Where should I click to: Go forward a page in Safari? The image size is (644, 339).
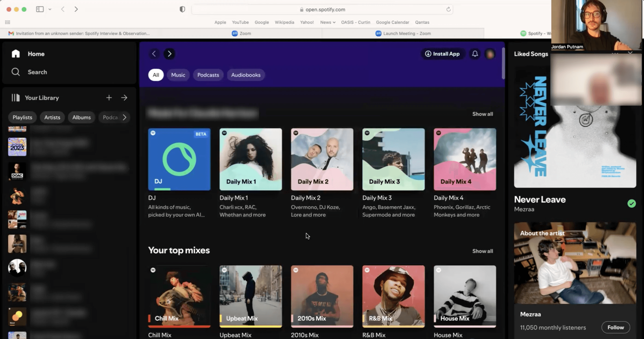[x=76, y=9]
